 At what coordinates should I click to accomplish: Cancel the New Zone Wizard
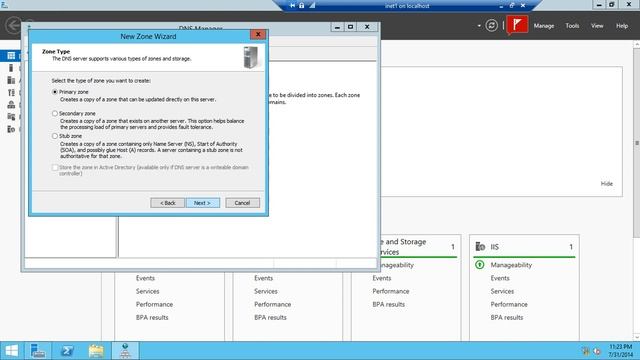coord(242,203)
